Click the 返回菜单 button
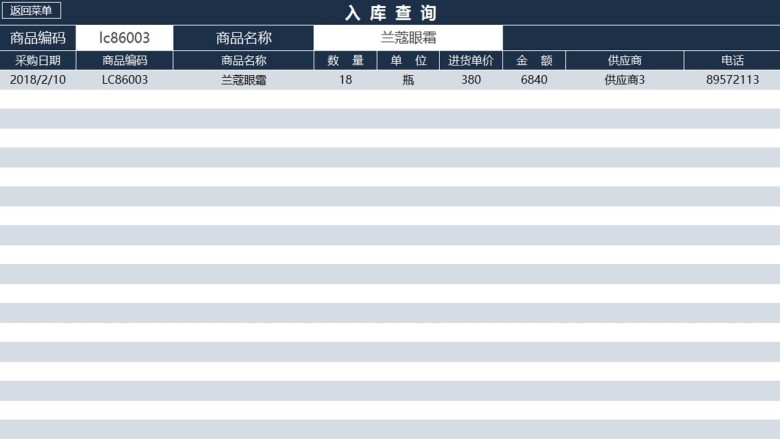This screenshot has width=780, height=439. [31, 10]
